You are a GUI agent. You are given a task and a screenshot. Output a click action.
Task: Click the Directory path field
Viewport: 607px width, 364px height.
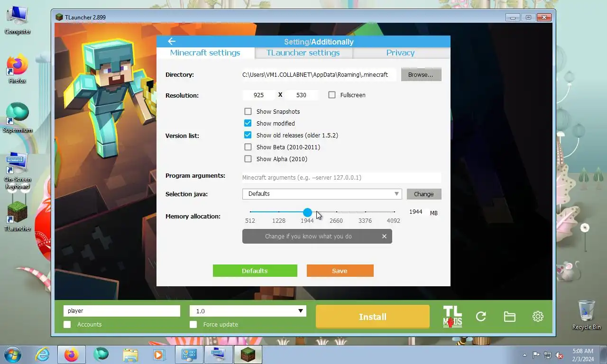click(319, 74)
